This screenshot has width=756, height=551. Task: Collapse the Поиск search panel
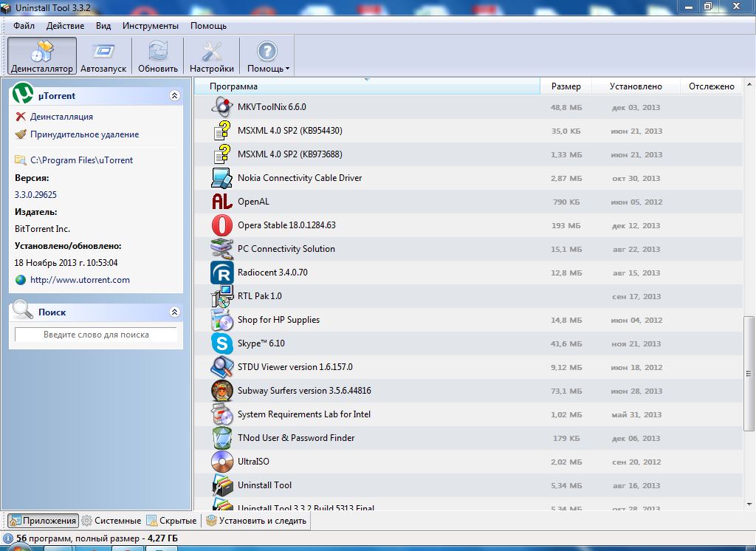pyautogui.click(x=174, y=312)
